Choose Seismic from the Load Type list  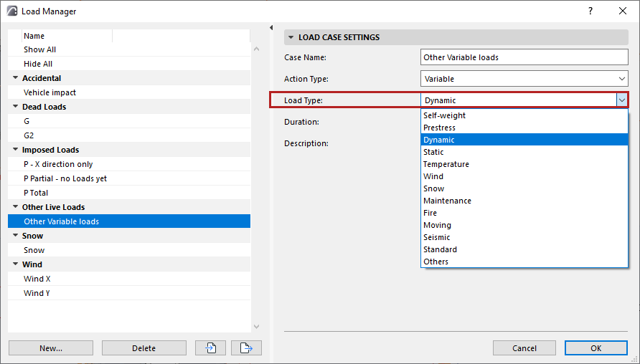point(436,237)
